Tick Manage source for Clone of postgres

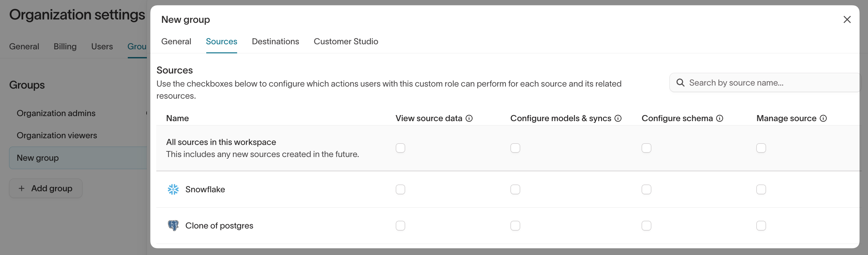point(761,226)
